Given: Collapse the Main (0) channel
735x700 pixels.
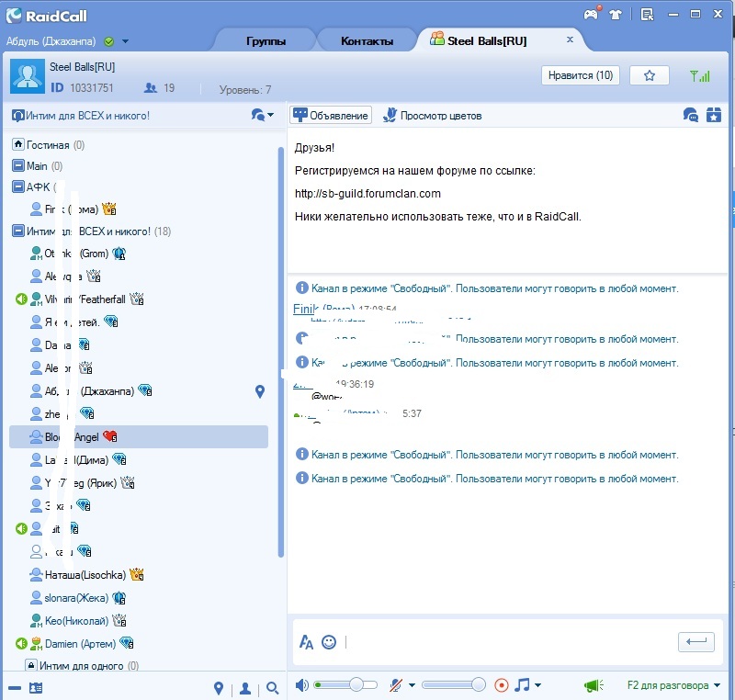Looking at the screenshot, I should click(17, 166).
